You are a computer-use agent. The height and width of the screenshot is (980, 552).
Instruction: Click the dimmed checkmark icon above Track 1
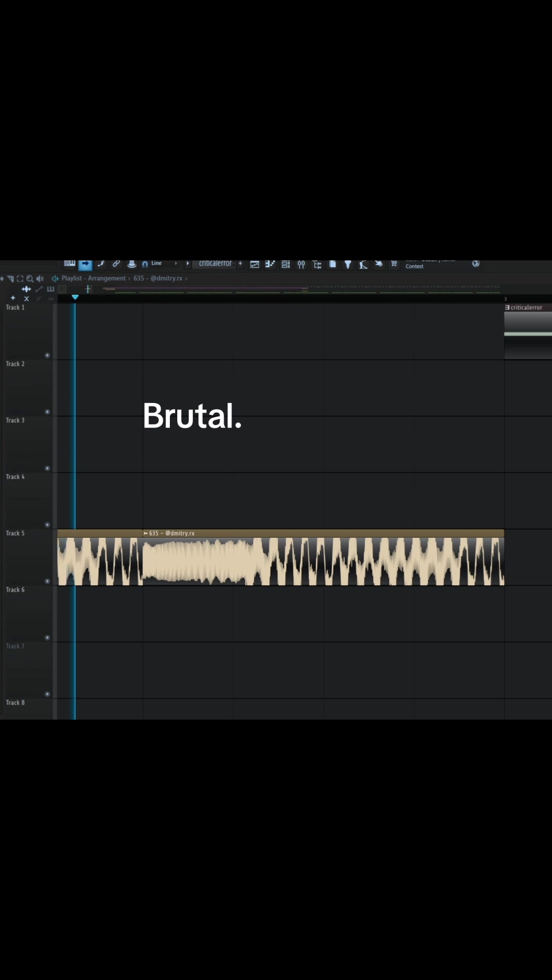[39, 299]
